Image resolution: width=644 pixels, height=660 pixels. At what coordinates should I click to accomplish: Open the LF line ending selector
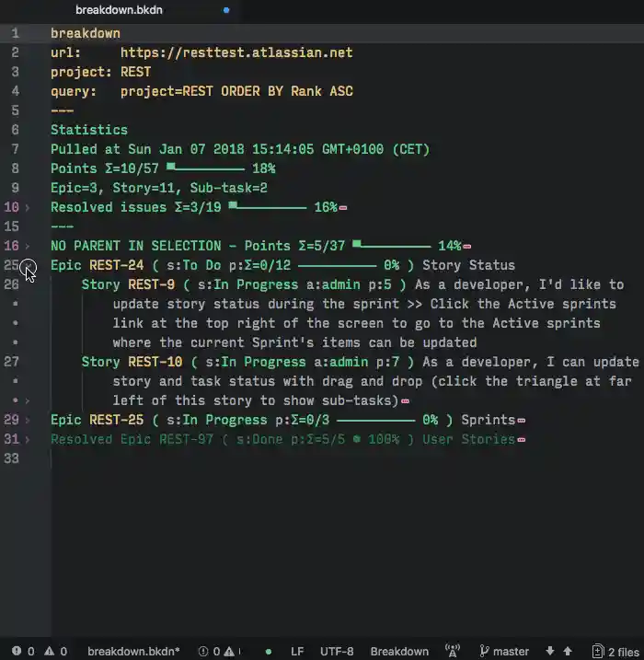pyautogui.click(x=297, y=651)
